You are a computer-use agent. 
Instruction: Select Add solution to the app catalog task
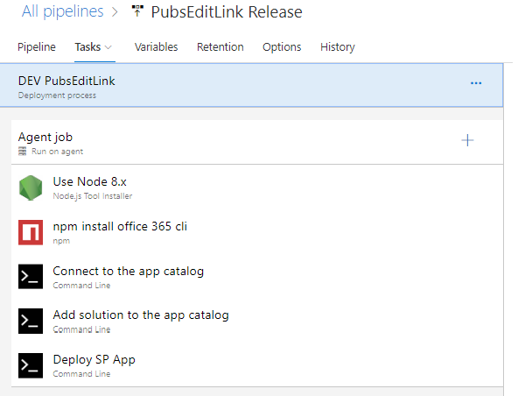(x=257, y=321)
